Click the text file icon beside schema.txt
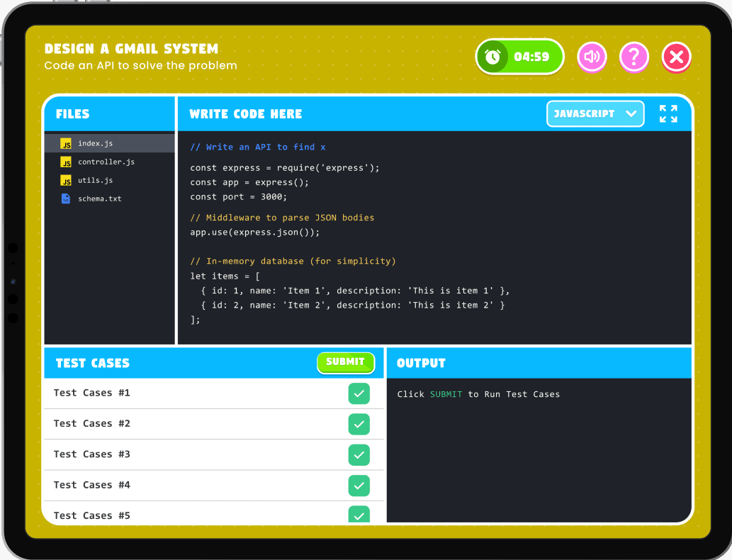 [66, 198]
